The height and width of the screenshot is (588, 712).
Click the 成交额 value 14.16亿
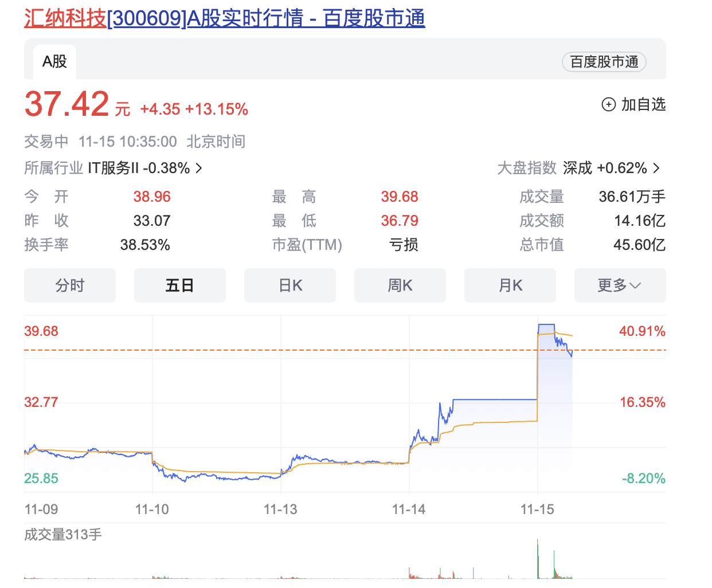click(x=640, y=221)
